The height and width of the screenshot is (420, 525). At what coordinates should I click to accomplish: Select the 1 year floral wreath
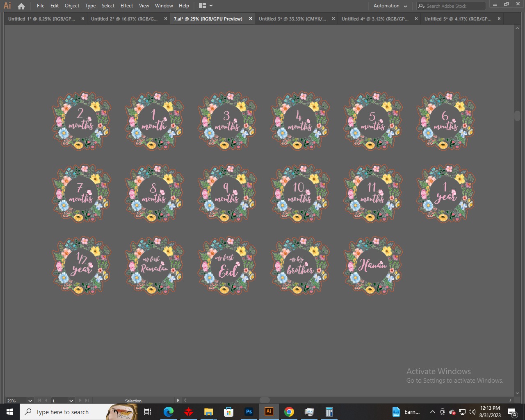(x=446, y=194)
